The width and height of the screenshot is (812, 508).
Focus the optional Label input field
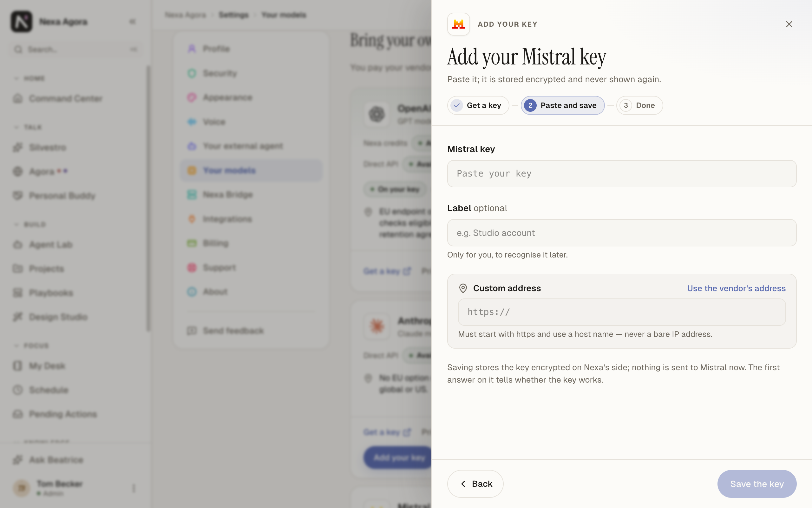click(622, 233)
